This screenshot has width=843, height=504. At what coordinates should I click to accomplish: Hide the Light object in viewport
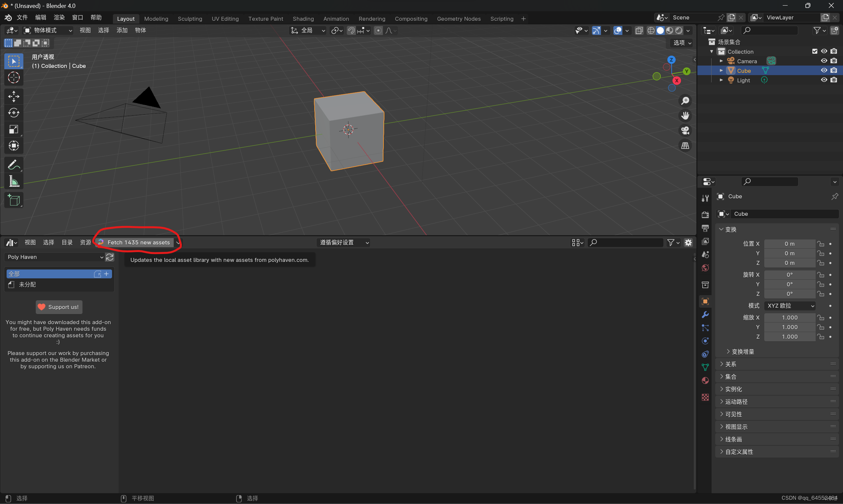click(824, 80)
